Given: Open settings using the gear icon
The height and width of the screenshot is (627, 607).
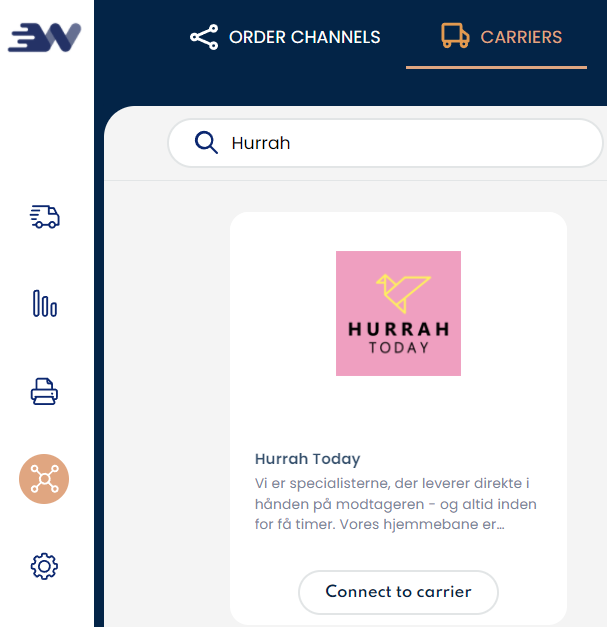Looking at the screenshot, I should [44, 567].
